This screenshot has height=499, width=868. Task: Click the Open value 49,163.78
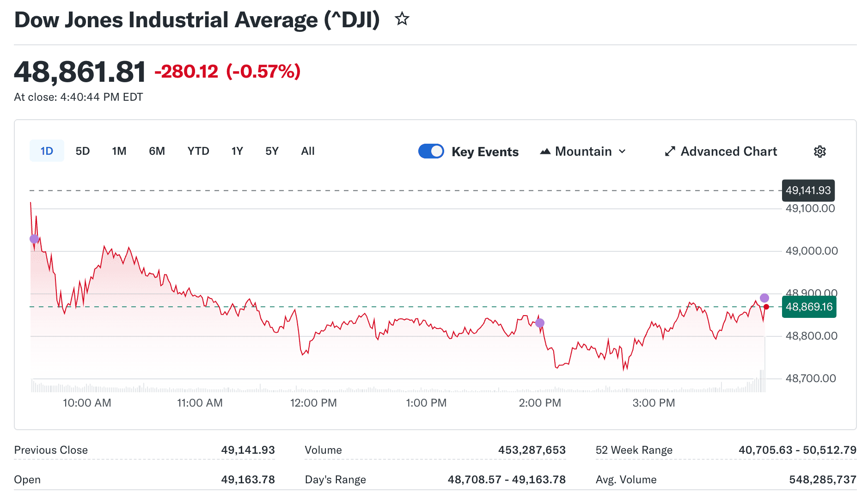pos(248,480)
